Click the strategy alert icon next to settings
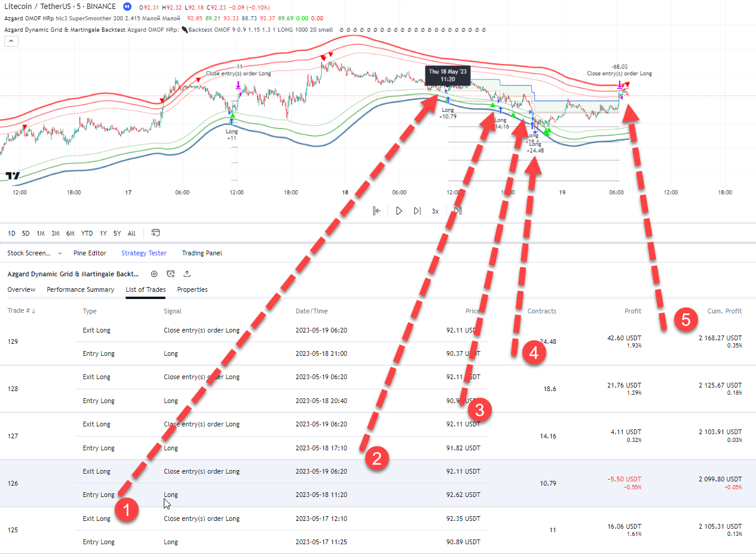This screenshot has width=756, height=555. (171, 274)
